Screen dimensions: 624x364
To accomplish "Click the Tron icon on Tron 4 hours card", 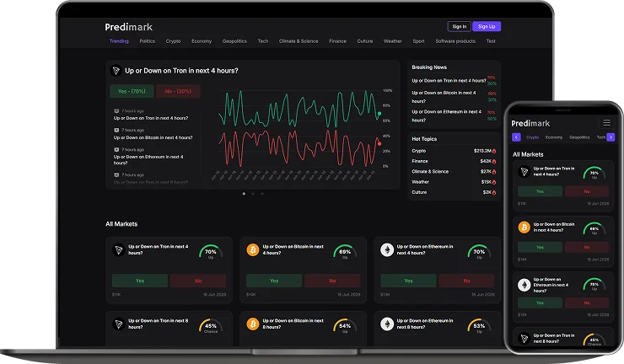I will 119,249.
